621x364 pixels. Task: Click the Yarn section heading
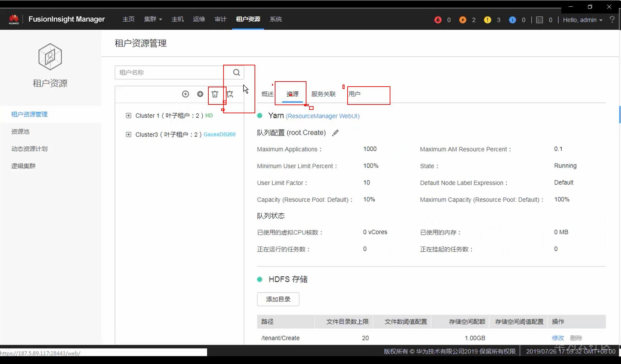coord(276,116)
